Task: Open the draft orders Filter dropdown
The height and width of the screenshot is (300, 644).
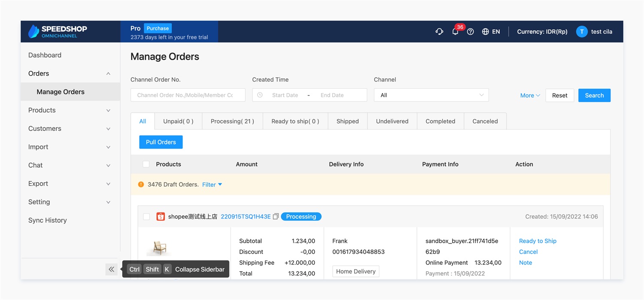Action: [x=212, y=185]
